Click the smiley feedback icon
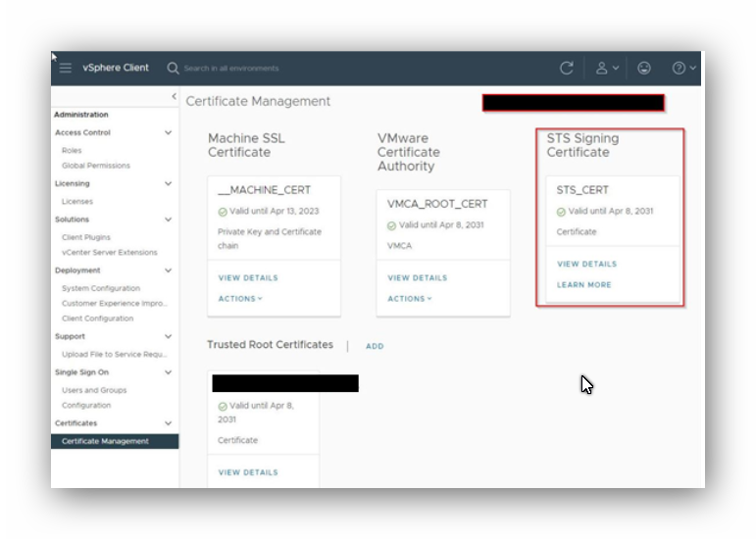 pyautogui.click(x=643, y=68)
